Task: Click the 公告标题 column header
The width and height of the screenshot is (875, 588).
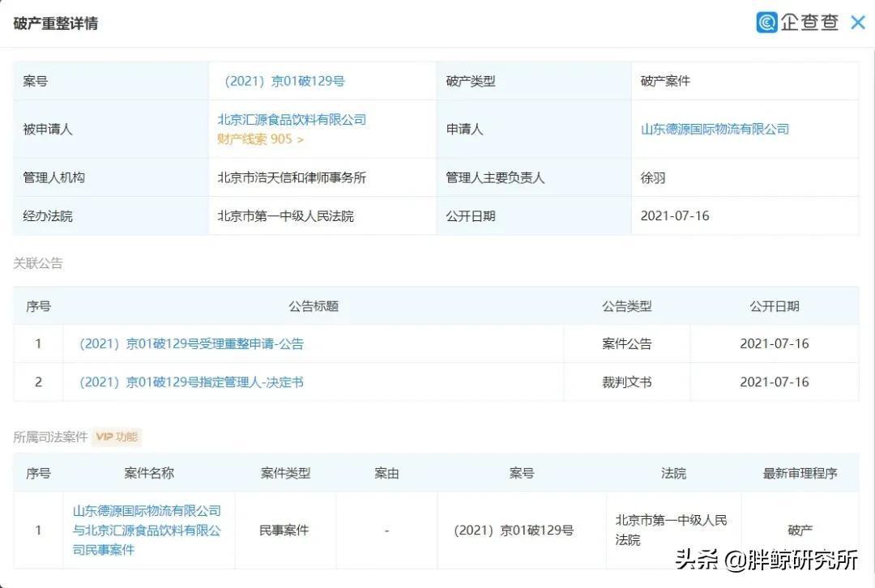Action: (x=313, y=306)
